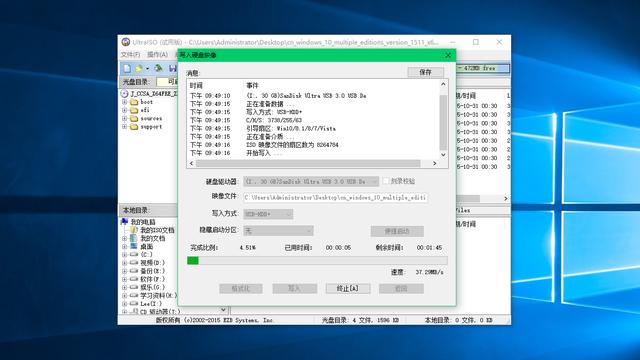Click the 终止[A] button
The width and height of the screenshot is (640, 360).
[348, 289]
